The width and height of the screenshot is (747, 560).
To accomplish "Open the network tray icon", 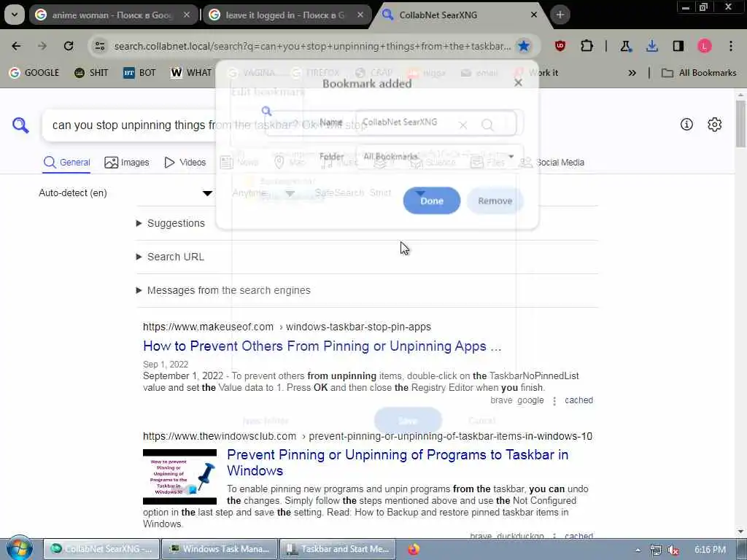I will tap(656, 550).
